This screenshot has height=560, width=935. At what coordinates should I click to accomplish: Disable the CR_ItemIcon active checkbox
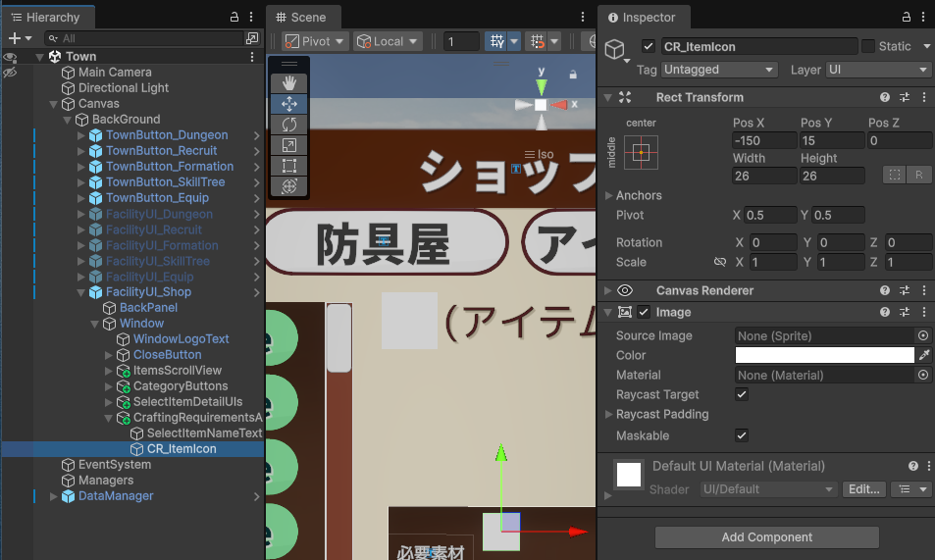tap(648, 46)
